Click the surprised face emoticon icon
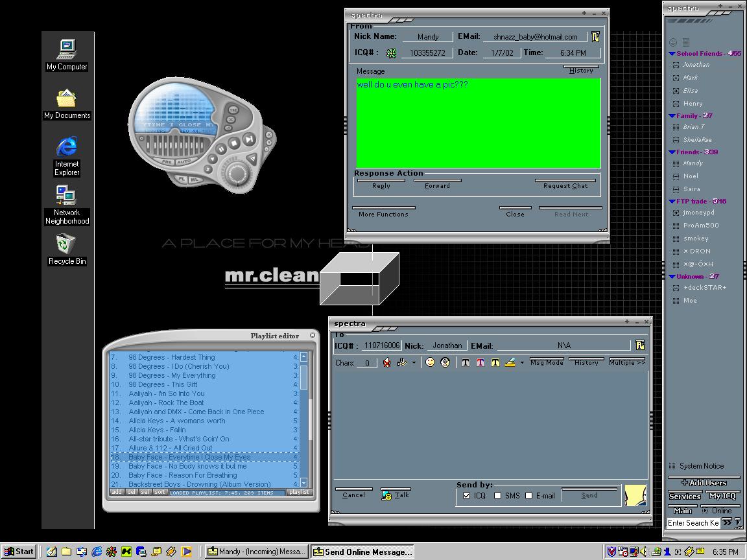The image size is (747, 560). tap(445, 362)
